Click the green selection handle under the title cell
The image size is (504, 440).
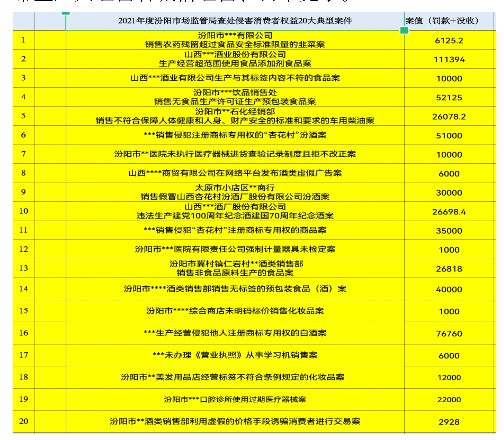[404, 30]
